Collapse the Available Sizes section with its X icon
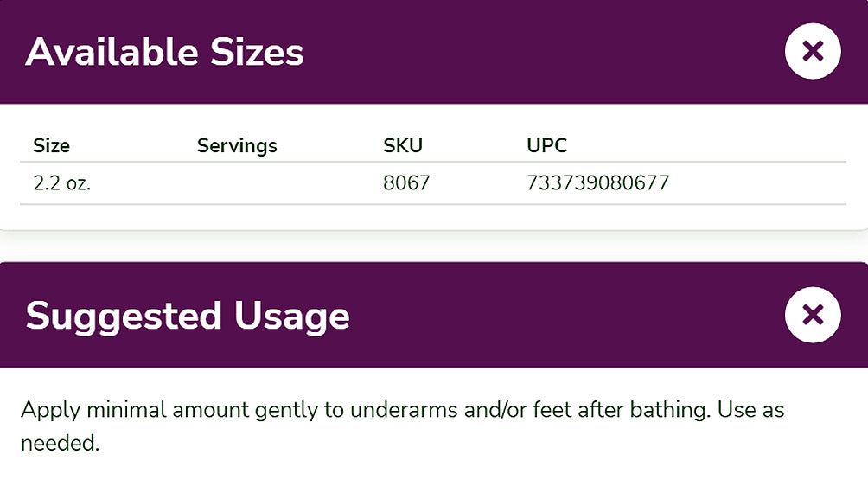 click(813, 52)
